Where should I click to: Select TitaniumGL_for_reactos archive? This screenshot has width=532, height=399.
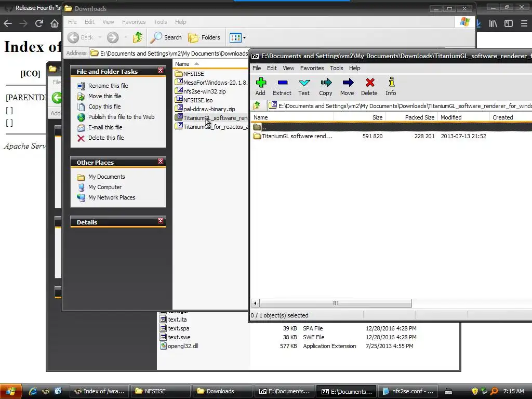click(x=211, y=127)
